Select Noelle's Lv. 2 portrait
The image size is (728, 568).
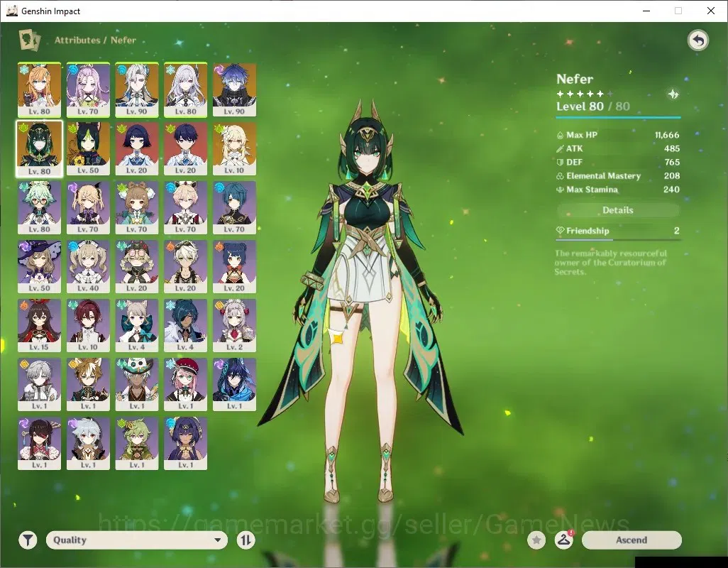click(234, 326)
